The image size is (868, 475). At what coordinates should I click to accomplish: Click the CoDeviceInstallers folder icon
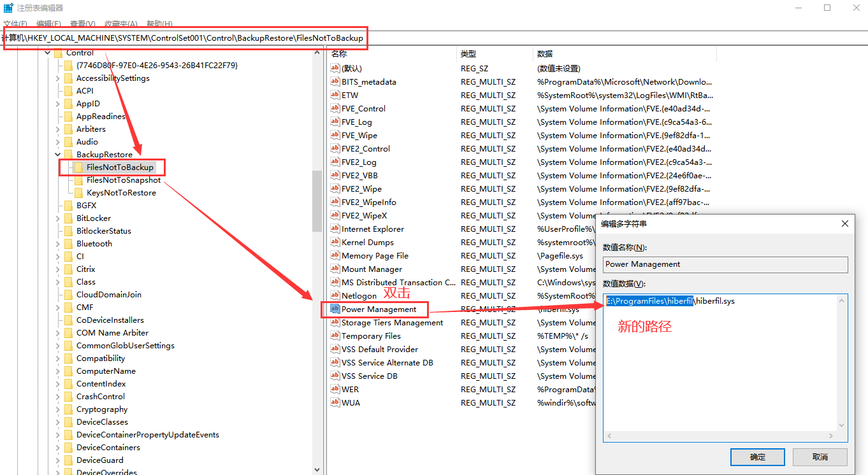(x=68, y=320)
